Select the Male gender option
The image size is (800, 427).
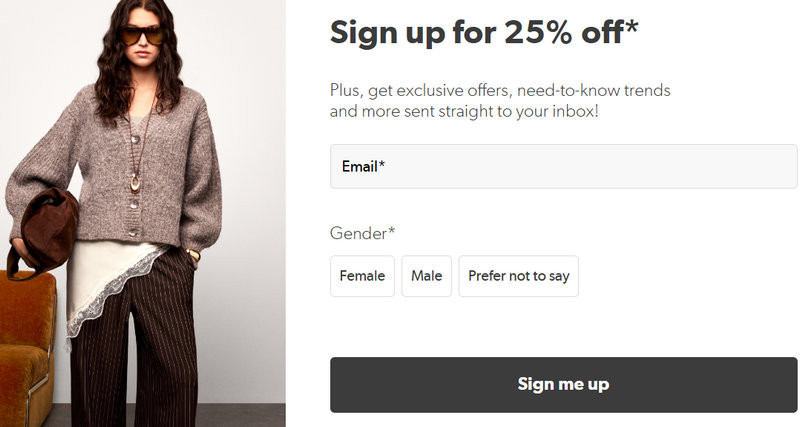tap(427, 276)
